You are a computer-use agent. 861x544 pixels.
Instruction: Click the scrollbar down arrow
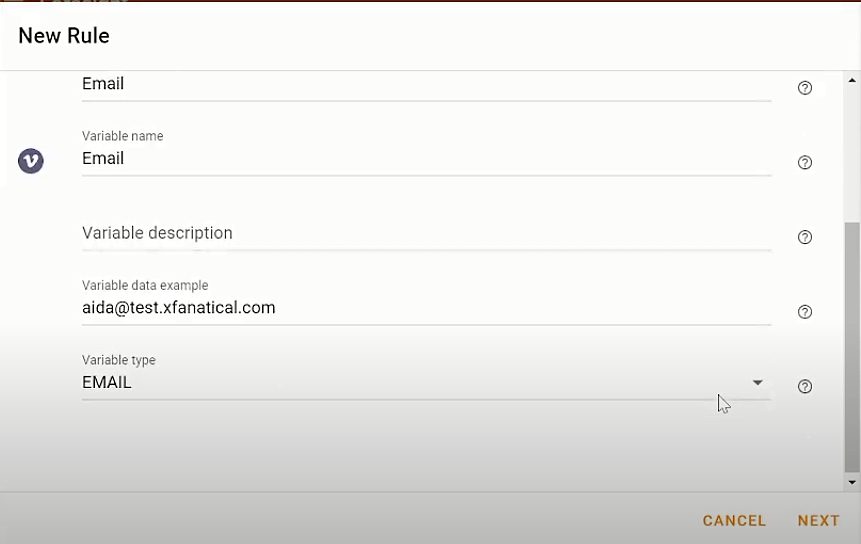(x=852, y=483)
